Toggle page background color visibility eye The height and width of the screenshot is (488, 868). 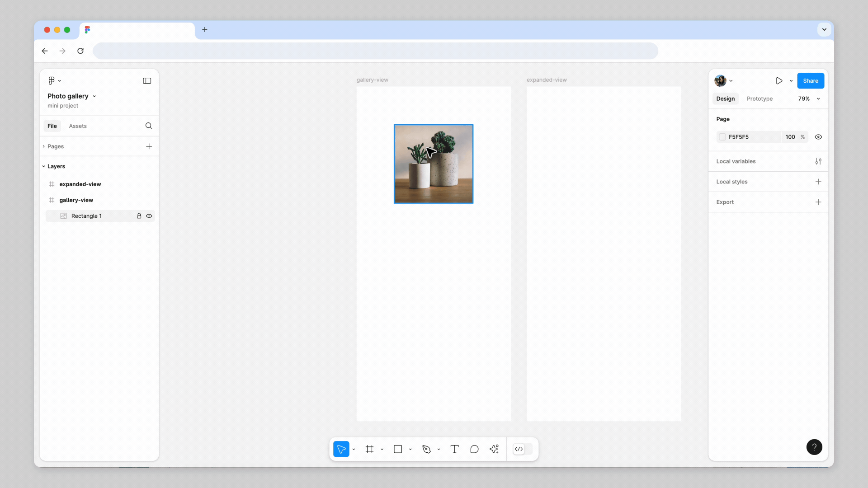click(818, 137)
